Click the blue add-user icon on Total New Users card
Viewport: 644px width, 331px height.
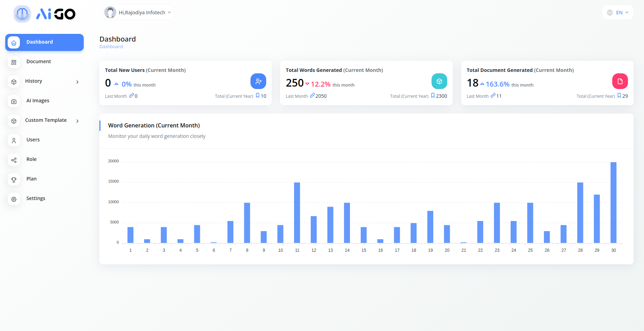258,81
